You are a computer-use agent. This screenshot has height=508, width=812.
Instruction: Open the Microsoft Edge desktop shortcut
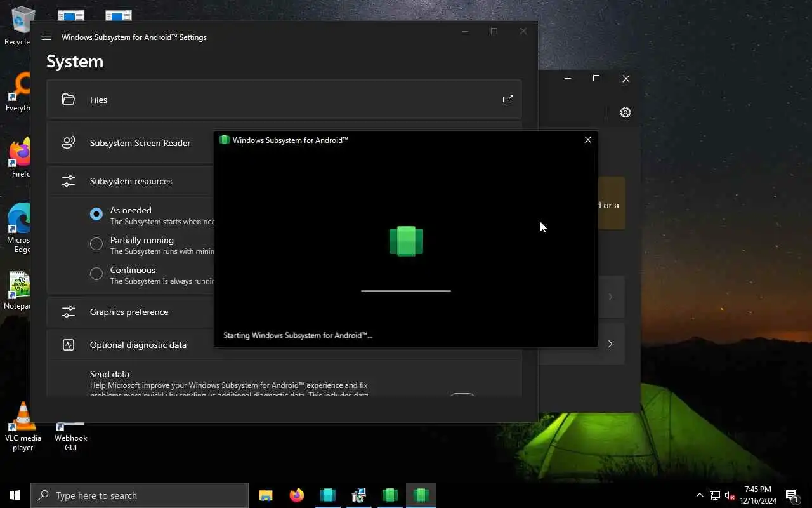(19, 227)
